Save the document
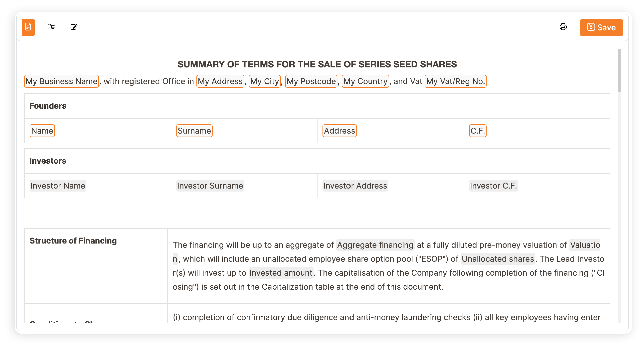The width and height of the screenshot is (644, 348). (601, 27)
